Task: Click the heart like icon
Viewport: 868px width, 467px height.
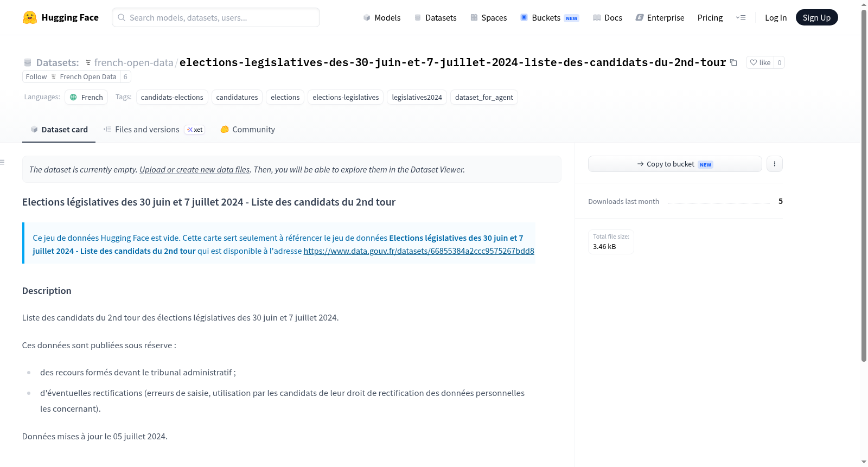Action: 753,62
